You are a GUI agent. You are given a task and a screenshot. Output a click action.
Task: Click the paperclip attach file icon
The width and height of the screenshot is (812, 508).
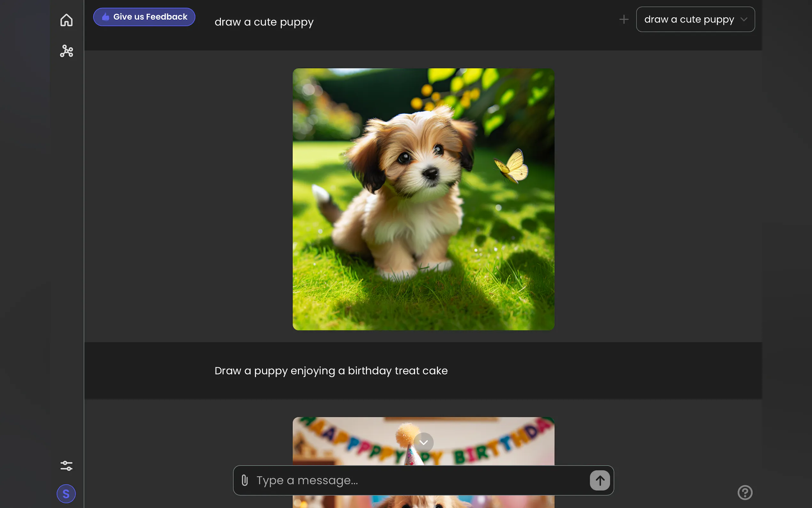[245, 480]
